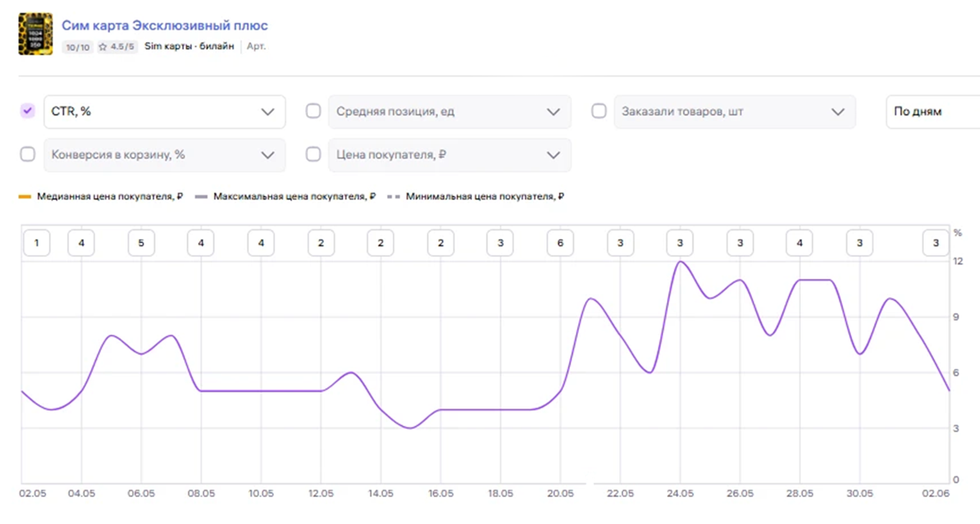Open the CTR, % dropdown

(x=164, y=111)
